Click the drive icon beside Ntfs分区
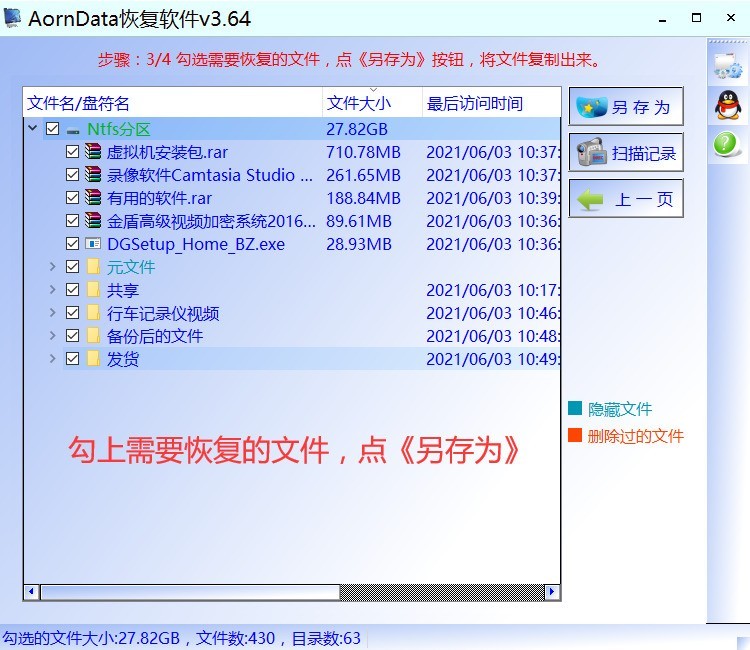Image resolution: width=750 pixels, height=650 pixels. (73, 130)
